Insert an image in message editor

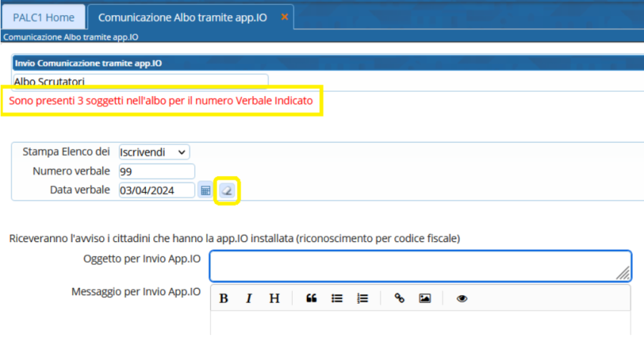pyautogui.click(x=424, y=299)
